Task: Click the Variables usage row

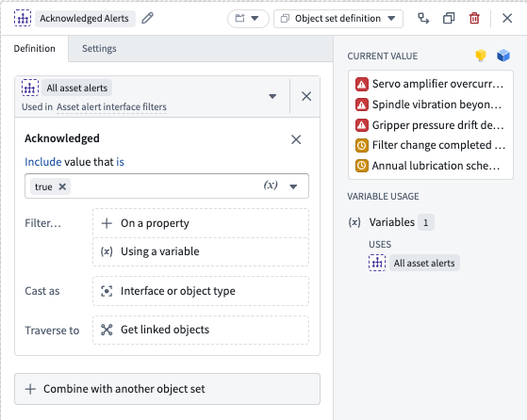Action: pos(391,222)
